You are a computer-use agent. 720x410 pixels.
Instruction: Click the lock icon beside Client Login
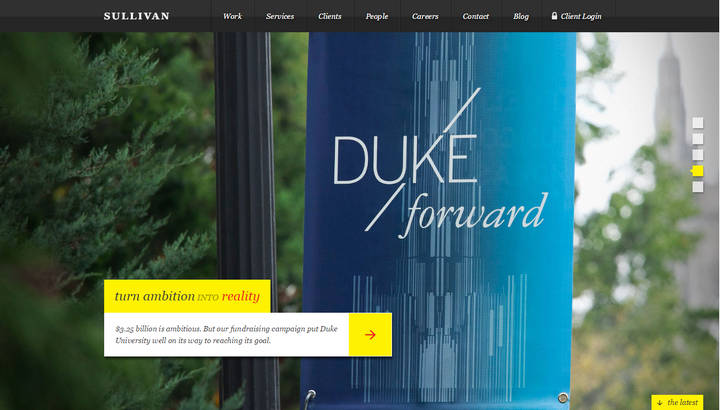pyautogui.click(x=554, y=16)
